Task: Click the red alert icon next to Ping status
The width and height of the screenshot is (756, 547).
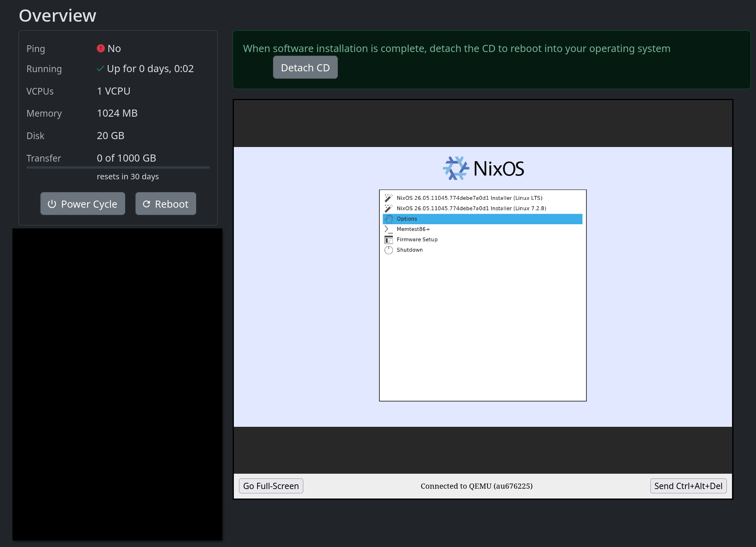Action: coord(101,48)
